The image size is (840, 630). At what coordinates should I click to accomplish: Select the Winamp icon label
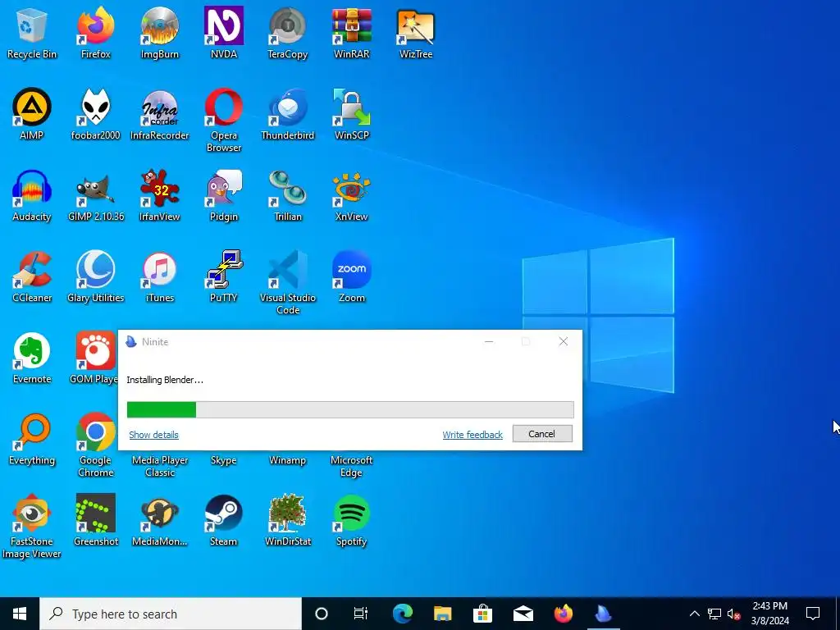point(288,460)
